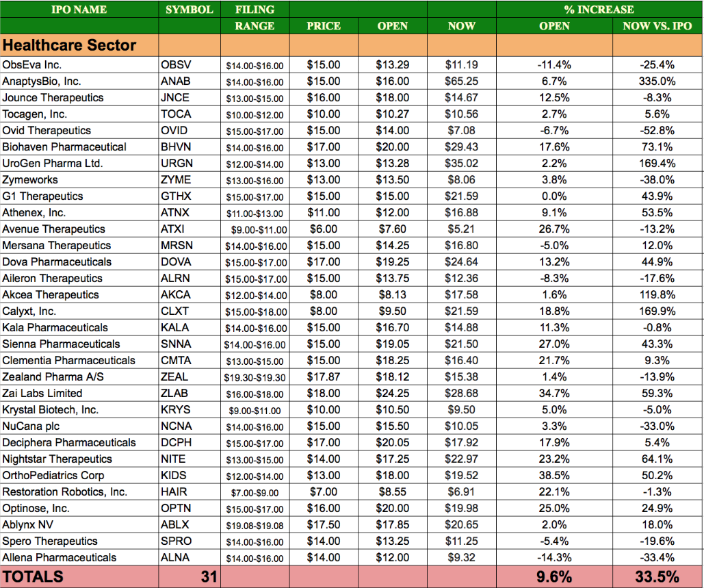The width and height of the screenshot is (704, 588).
Task: Click UroGen's $35.02 now price
Action: click(462, 163)
